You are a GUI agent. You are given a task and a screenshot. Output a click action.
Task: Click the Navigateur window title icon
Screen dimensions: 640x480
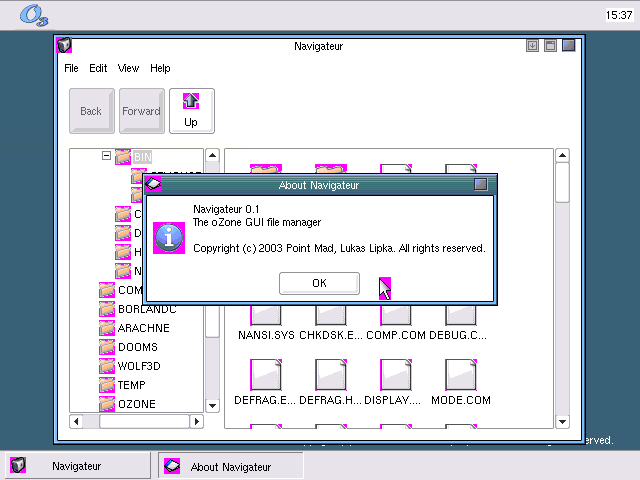64,45
